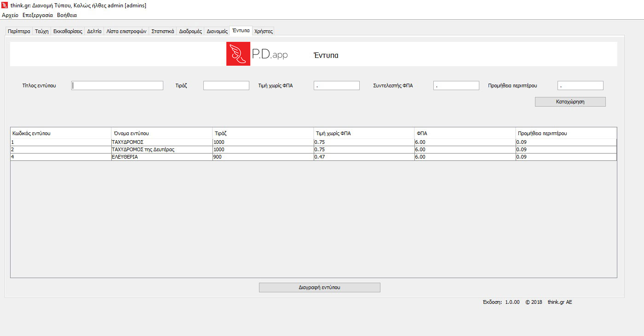Select the Λίστα επιστροφών tab
This screenshot has width=644, height=336.
point(126,32)
